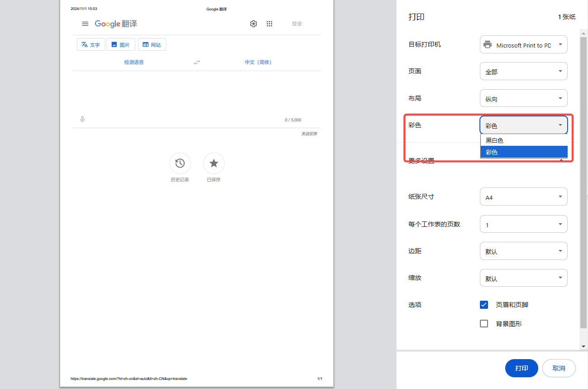Click the scrollbar down arrow
Viewport: 588px width, 389px height.
583,346
